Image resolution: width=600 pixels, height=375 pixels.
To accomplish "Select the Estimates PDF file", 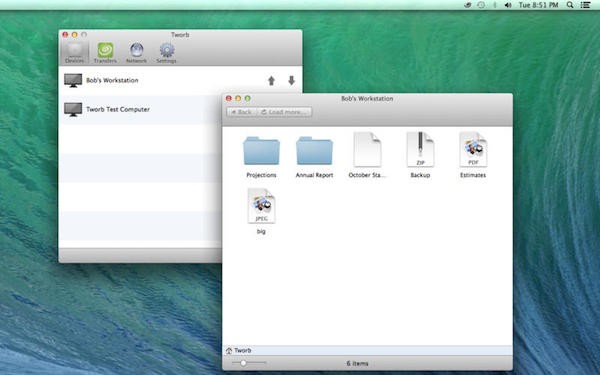I will 473,155.
